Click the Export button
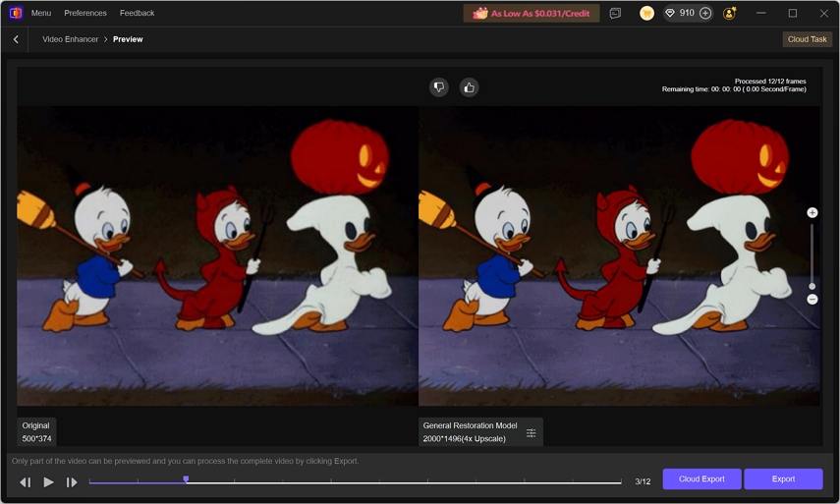 click(x=783, y=478)
